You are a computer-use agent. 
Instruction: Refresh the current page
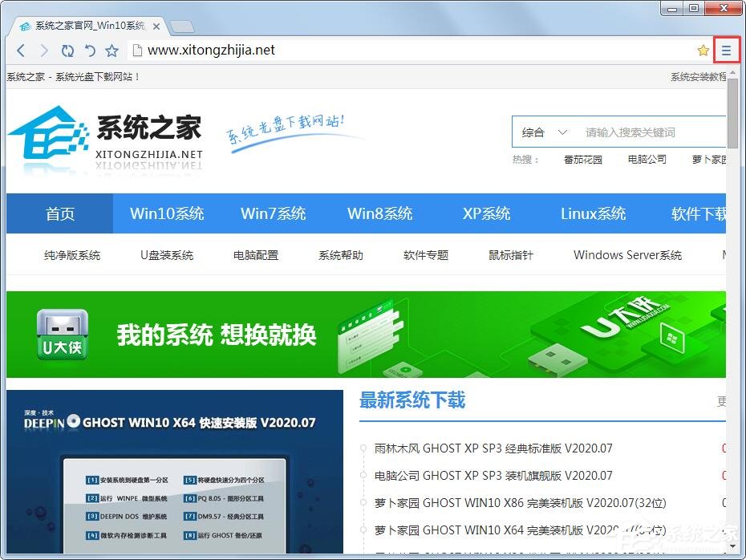[x=67, y=50]
